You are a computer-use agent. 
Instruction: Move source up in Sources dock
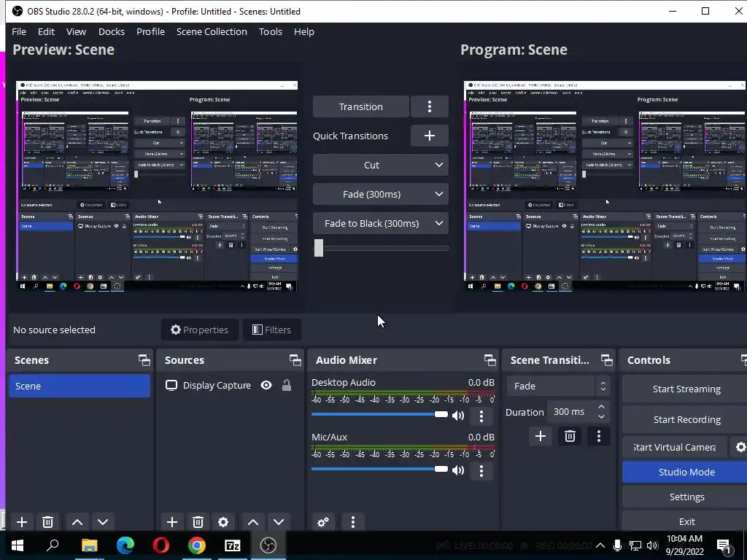click(x=253, y=522)
